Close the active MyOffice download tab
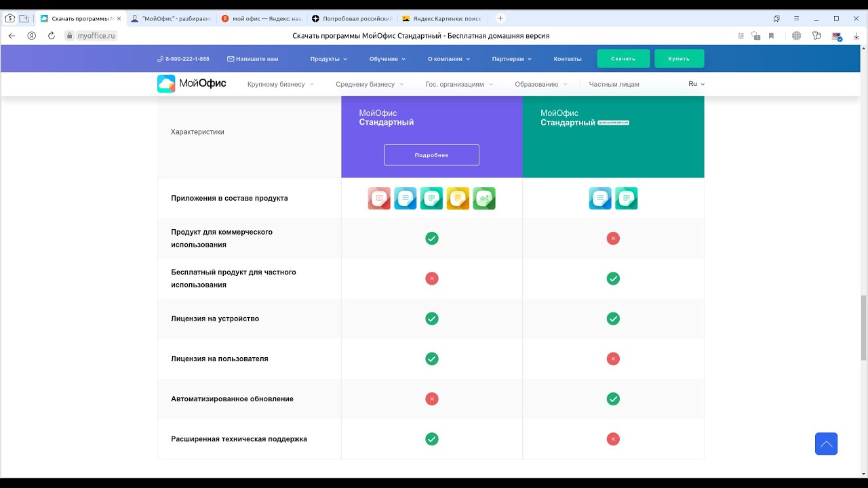868x488 pixels. click(x=119, y=18)
